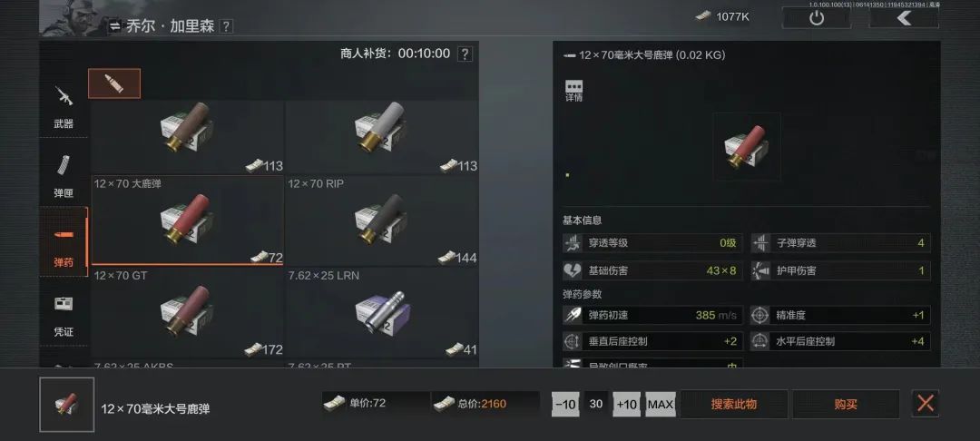Click the power icon at top right
980x441 pixels.
coord(817,17)
